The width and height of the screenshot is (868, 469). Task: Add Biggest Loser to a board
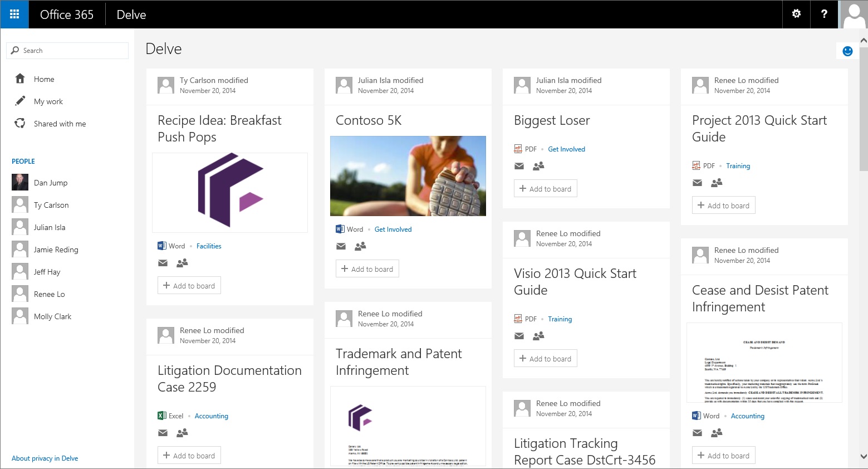tap(546, 188)
